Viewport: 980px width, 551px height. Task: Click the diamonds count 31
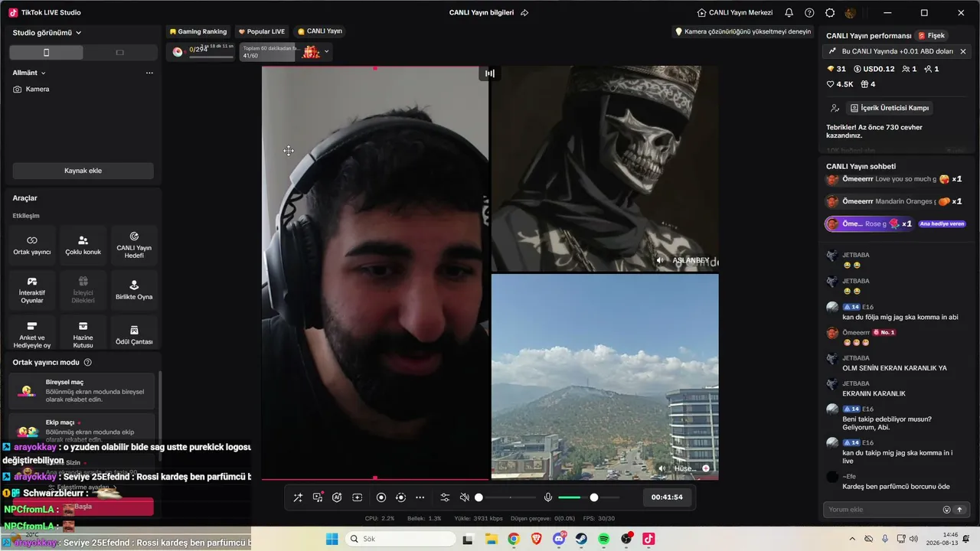pyautogui.click(x=836, y=69)
